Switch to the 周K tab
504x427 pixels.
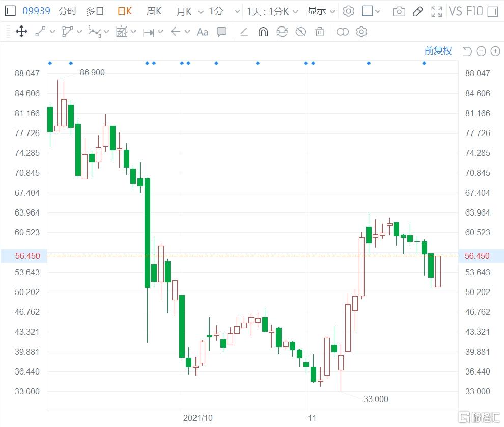[x=154, y=11]
